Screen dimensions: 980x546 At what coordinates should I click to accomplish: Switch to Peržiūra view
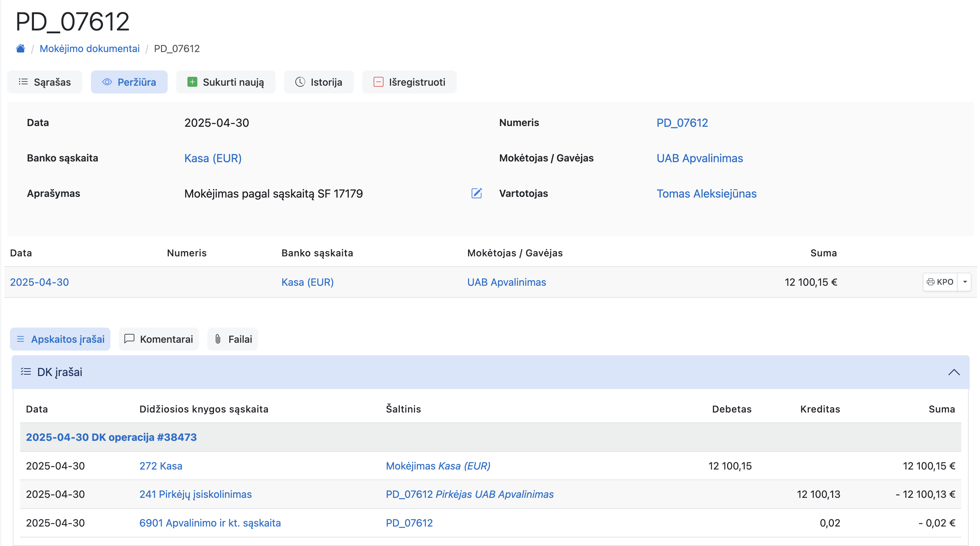[129, 82]
